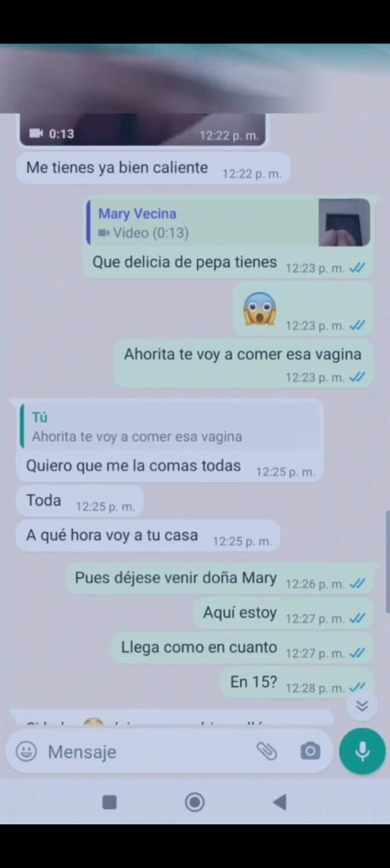Focus the Mensaje text input field

coord(148,752)
